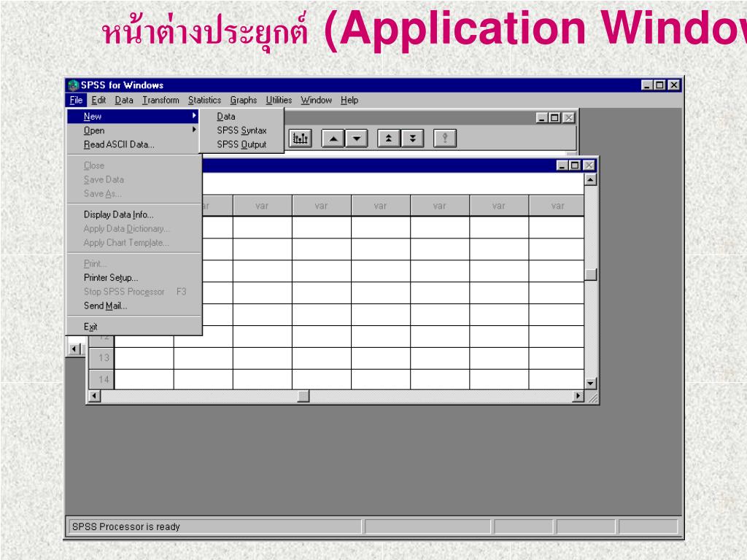This screenshot has height=560, width=747.
Task: Choose Read ASCII Data option
Action: 133,144
